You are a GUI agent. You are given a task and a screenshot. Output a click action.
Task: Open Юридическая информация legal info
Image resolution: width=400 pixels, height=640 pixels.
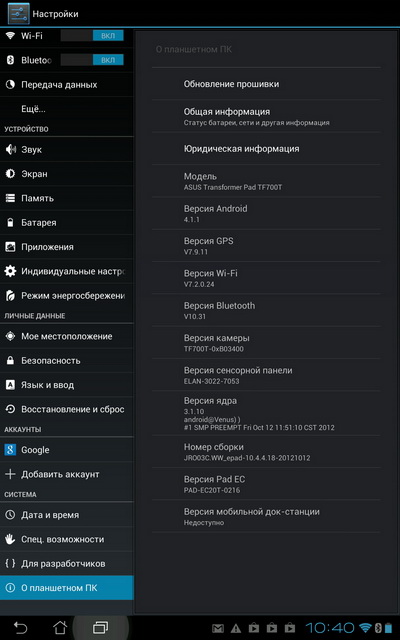(266, 149)
